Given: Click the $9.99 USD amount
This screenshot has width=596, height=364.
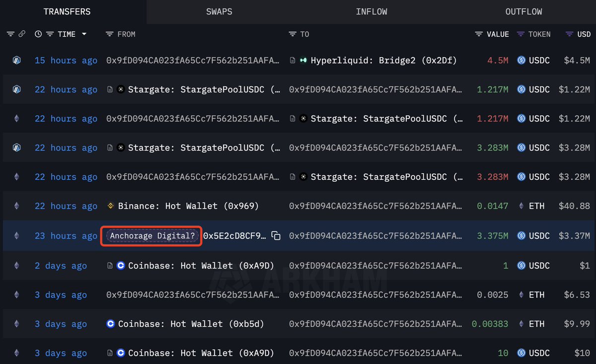Looking at the screenshot, I should click(x=577, y=324).
